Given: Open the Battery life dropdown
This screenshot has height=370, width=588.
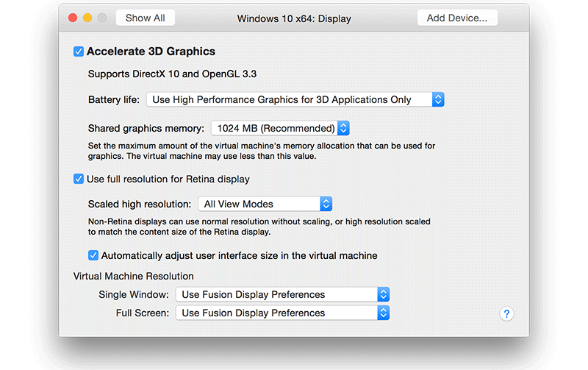Looking at the screenshot, I should click(295, 99).
